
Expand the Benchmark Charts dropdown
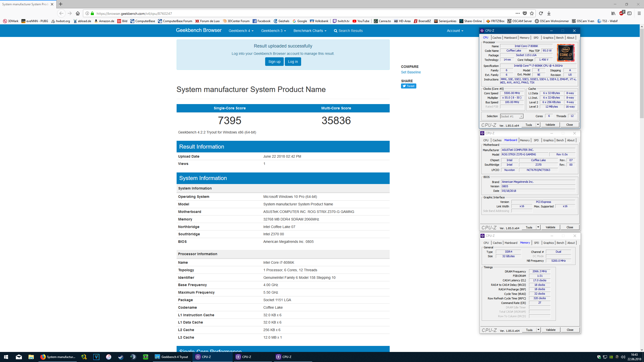pos(310,31)
